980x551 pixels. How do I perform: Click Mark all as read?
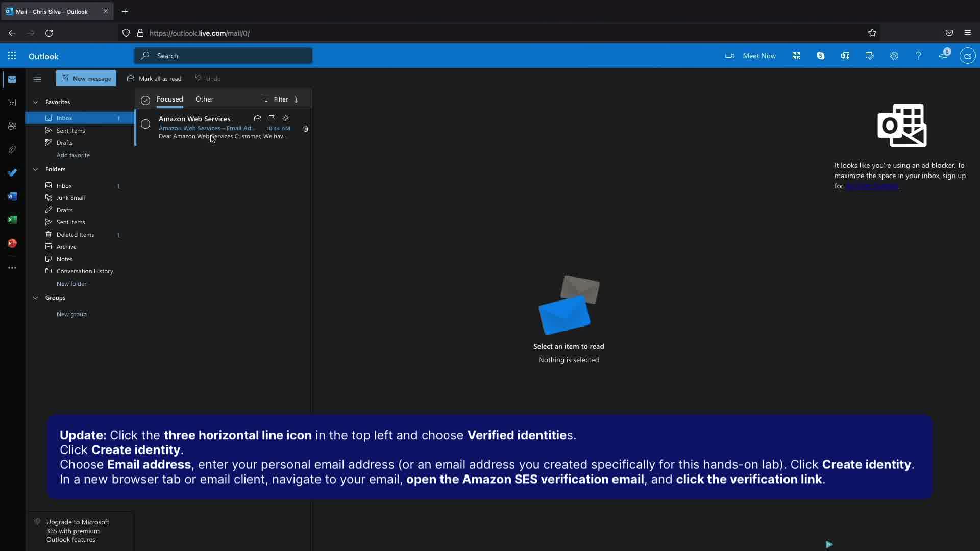click(154, 78)
